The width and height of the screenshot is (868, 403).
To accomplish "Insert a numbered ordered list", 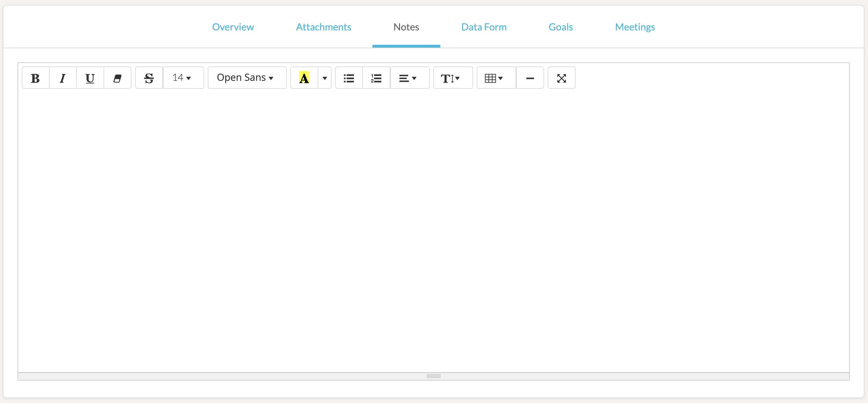I will click(x=376, y=78).
